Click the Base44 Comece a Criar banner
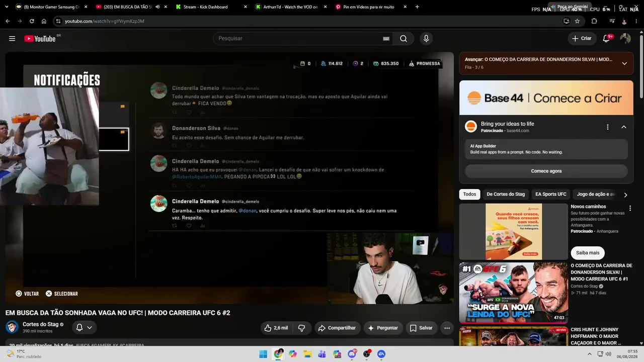The image size is (644, 362). point(546,98)
